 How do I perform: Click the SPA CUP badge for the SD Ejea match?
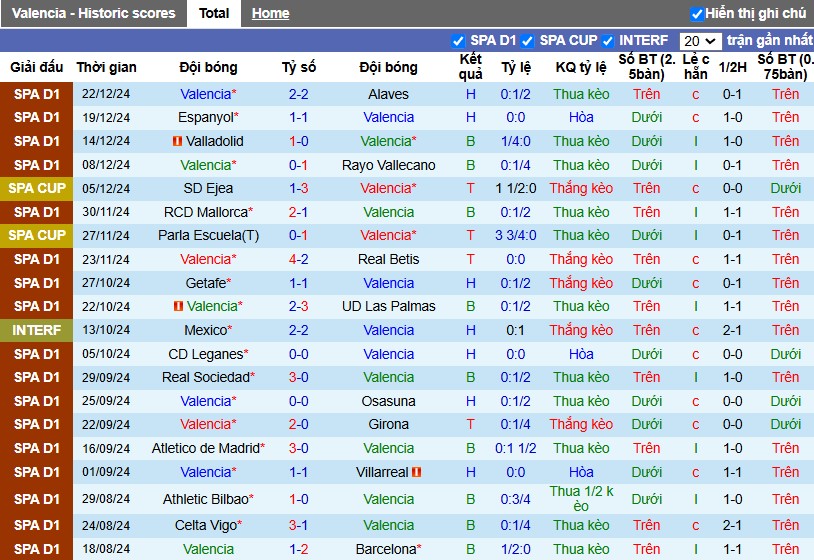(36, 188)
